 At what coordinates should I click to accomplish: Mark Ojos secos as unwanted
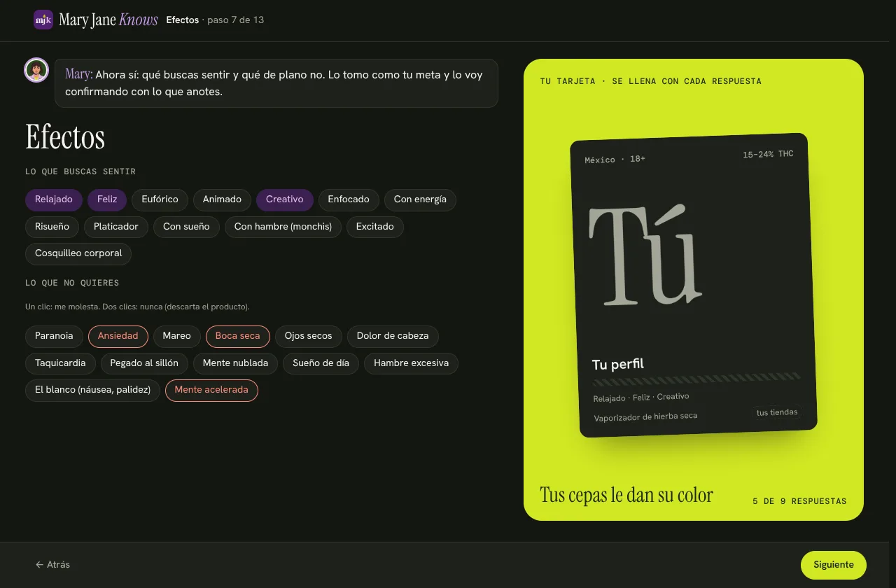(x=308, y=336)
